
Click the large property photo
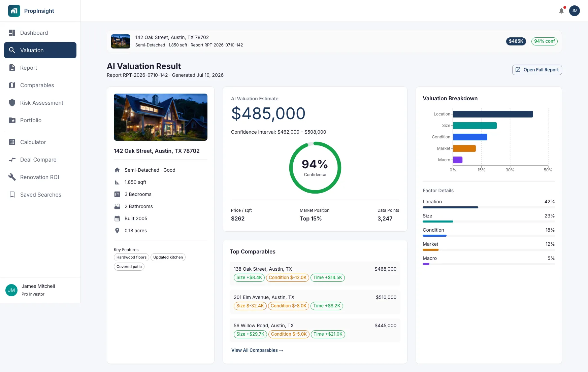point(161,117)
